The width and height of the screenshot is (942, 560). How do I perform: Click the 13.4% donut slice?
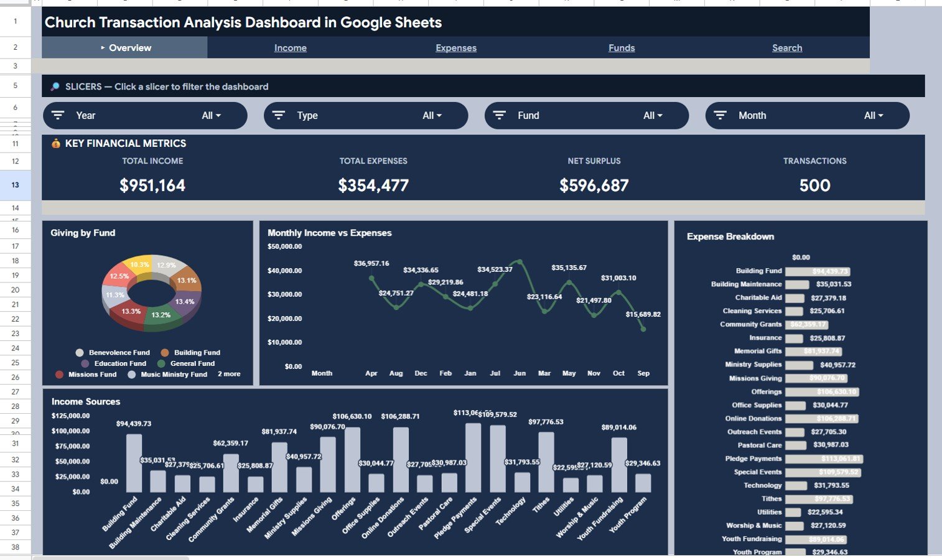[187, 301]
